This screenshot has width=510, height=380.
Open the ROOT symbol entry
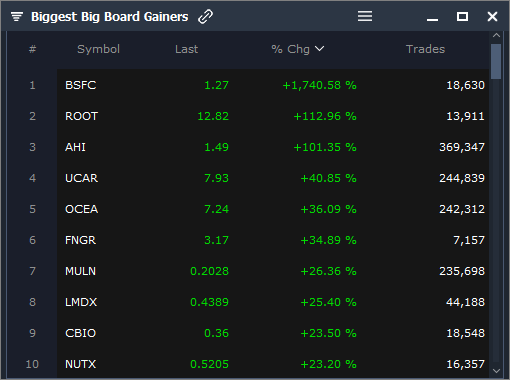tap(81, 116)
